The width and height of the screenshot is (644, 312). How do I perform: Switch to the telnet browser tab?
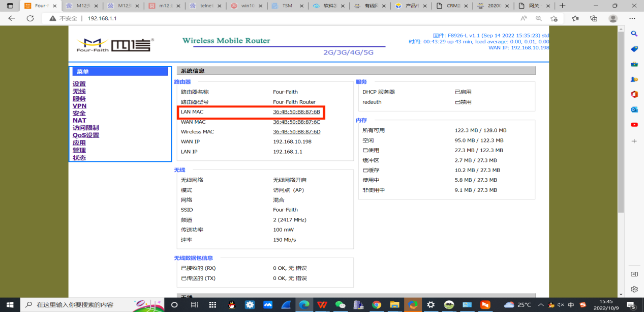205,6
